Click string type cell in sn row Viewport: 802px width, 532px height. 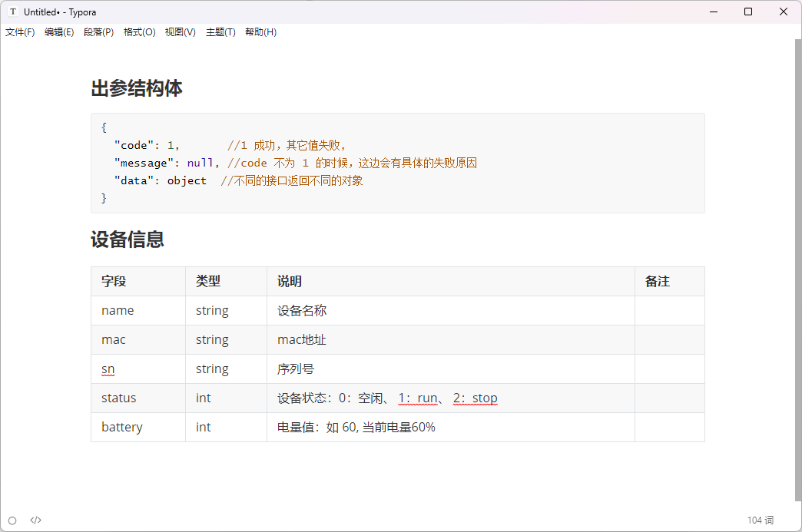pyautogui.click(x=226, y=368)
